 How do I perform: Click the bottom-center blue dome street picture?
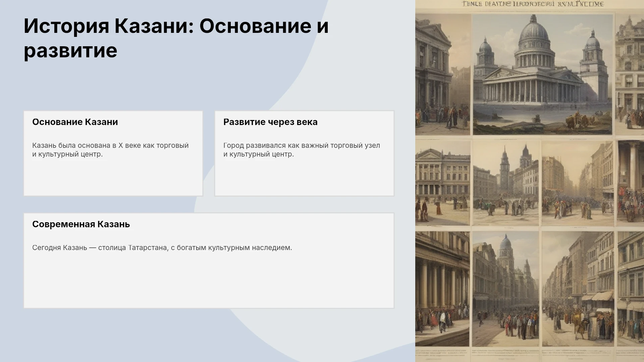[505, 289]
